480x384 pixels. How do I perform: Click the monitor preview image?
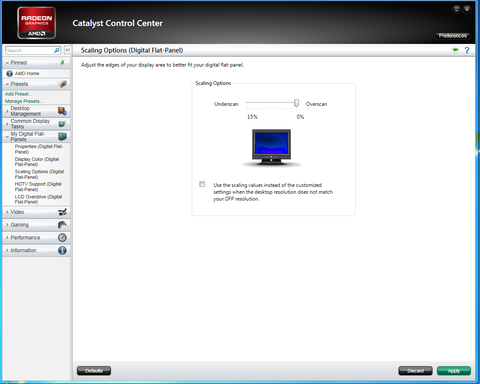tap(272, 147)
